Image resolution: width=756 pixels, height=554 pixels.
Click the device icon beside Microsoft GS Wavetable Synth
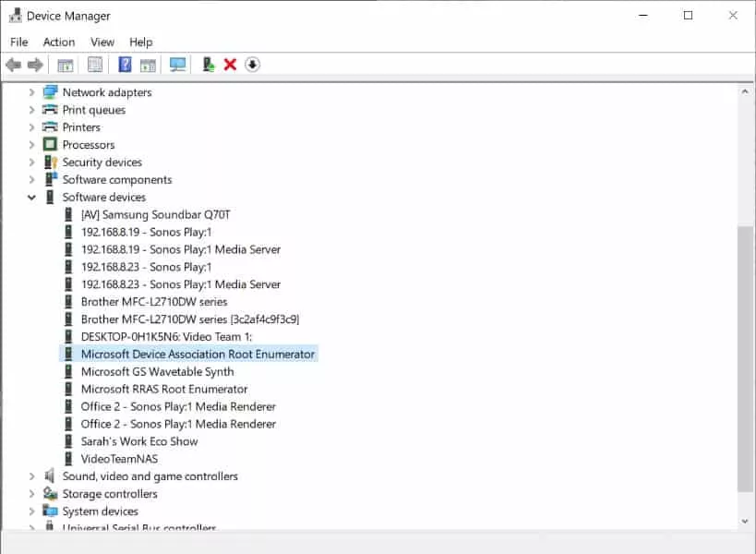68,372
